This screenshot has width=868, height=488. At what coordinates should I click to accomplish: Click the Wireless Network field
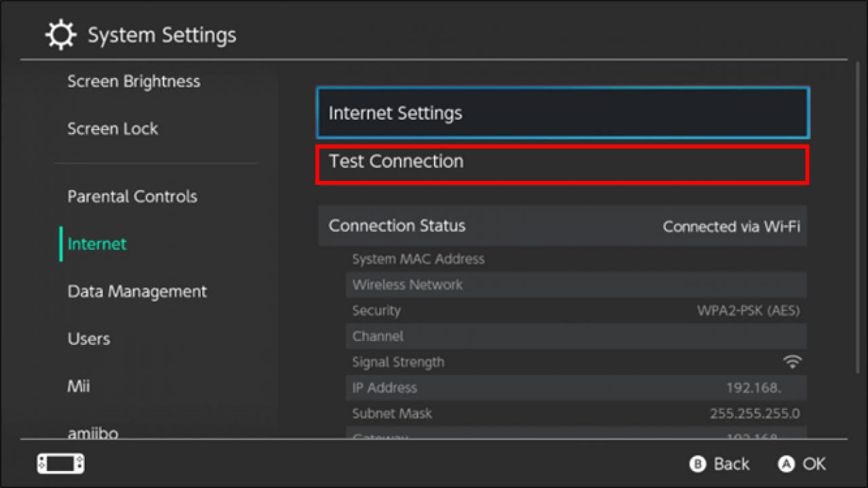pos(576,285)
